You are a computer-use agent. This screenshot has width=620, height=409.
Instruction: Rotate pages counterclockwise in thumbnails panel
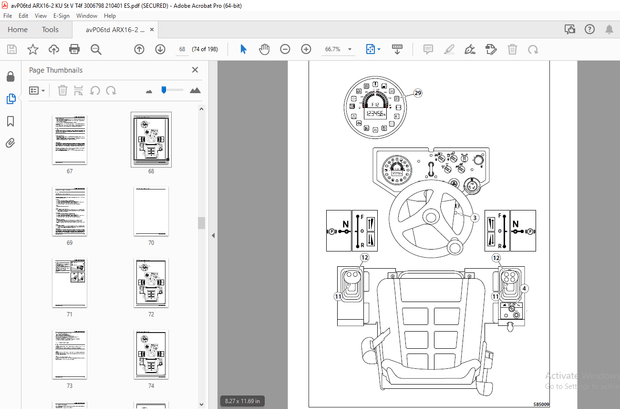pyautogui.click(x=95, y=91)
